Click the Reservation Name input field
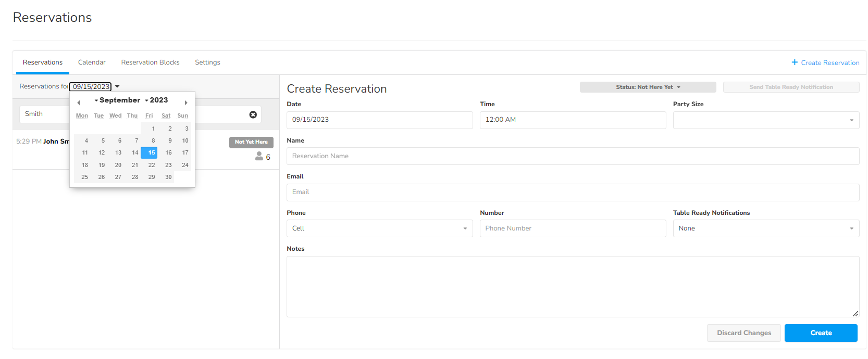This screenshot has width=868, height=359. coord(573,156)
